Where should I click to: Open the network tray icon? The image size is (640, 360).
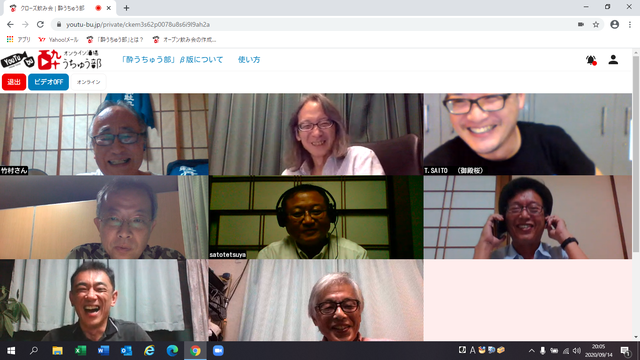tap(566, 351)
